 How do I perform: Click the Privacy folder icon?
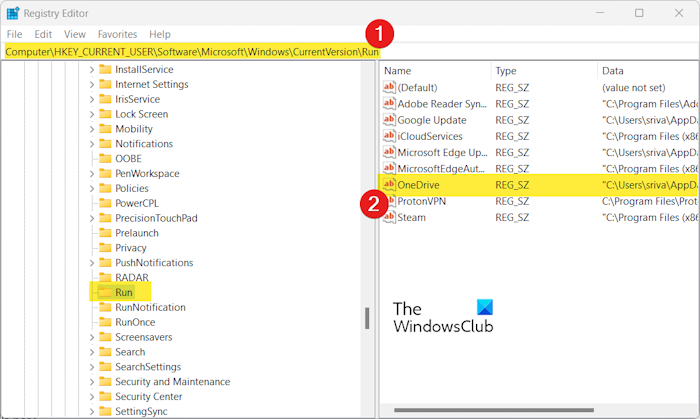105,248
